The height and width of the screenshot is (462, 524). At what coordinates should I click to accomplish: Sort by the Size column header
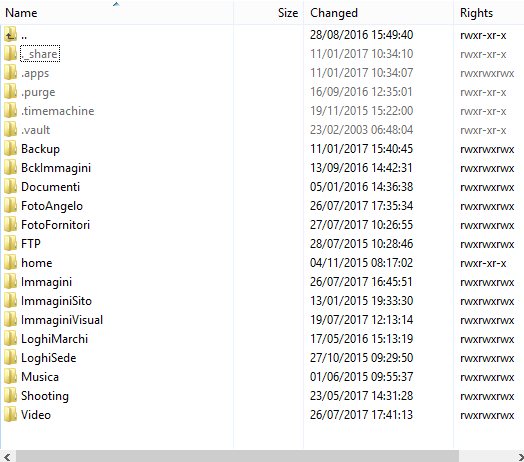pyautogui.click(x=268, y=13)
